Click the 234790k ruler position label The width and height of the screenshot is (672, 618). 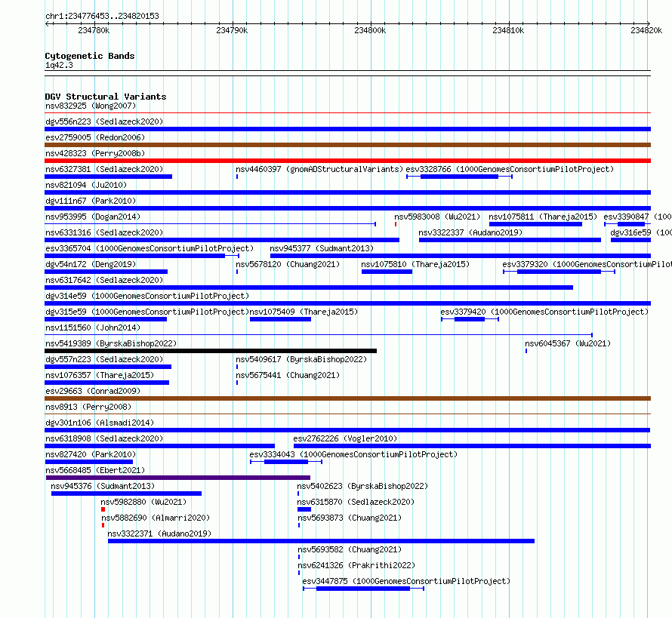(232, 30)
